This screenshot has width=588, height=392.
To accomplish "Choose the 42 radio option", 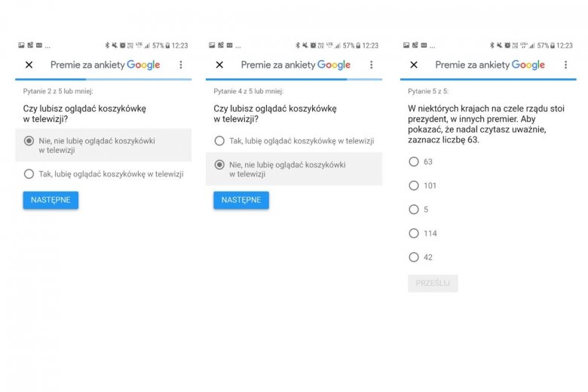I will 413,257.
